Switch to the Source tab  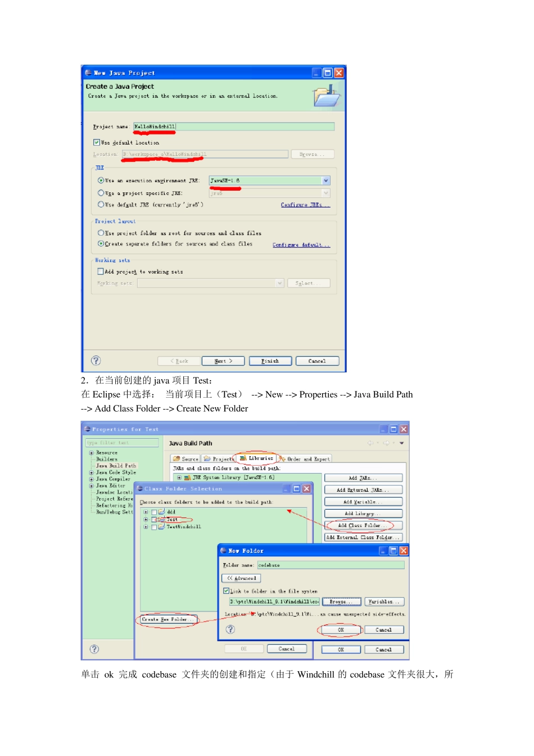[x=186, y=459]
